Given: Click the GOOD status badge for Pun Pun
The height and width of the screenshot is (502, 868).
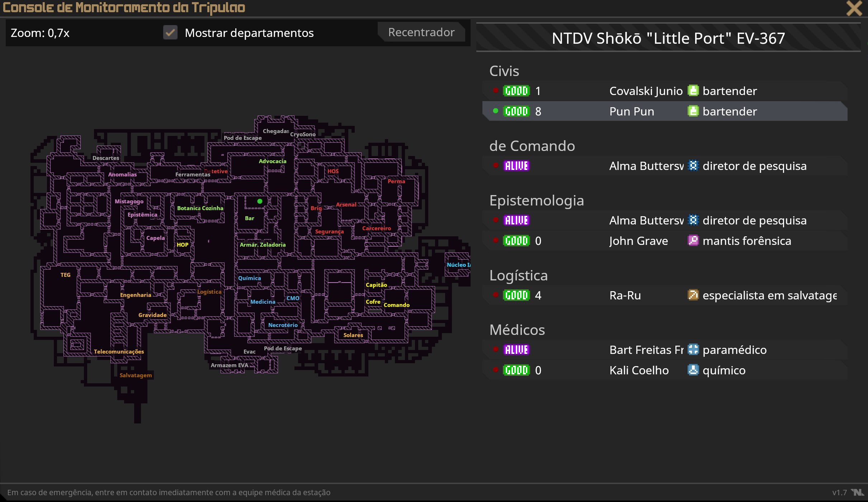Looking at the screenshot, I should click(x=516, y=112).
